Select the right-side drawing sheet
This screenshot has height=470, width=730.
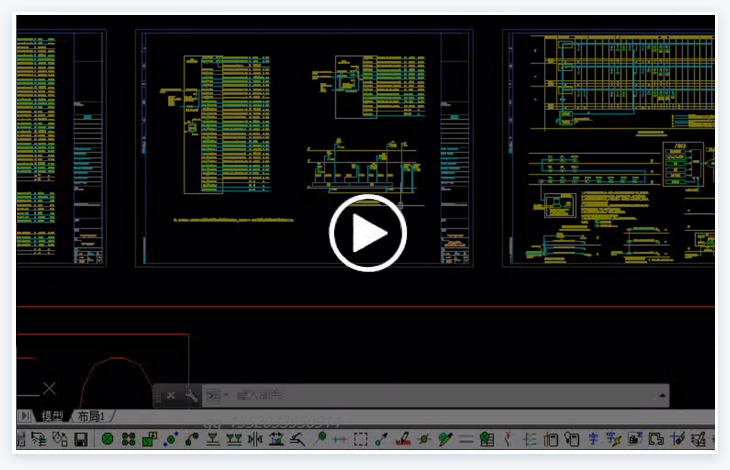(x=610, y=148)
